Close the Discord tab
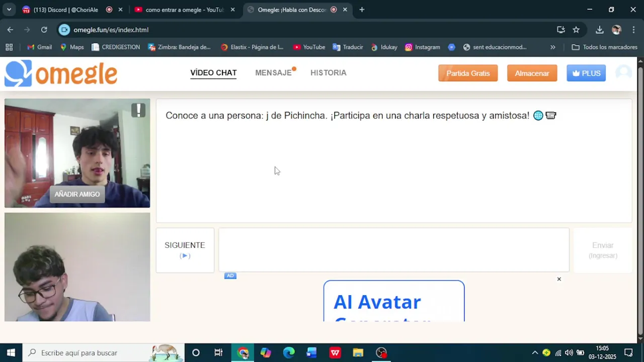The height and width of the screenshot is (362, 644). [x=120, y=10]
